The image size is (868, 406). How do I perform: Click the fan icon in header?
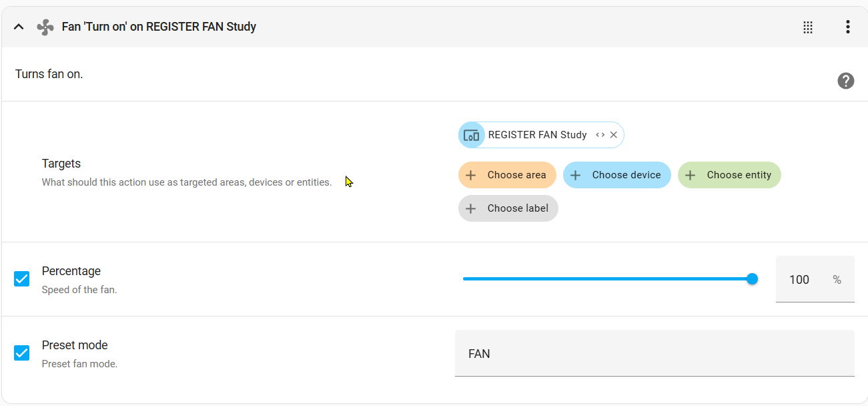pos(45,27)
